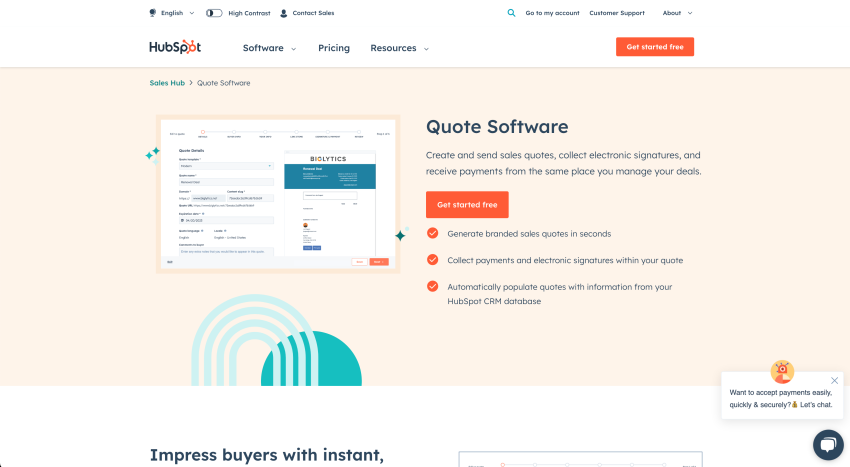Toggle High Contrast switch
Image resolution: width=850 pixels, height=467 pixels.
click(x=214, y=13)
